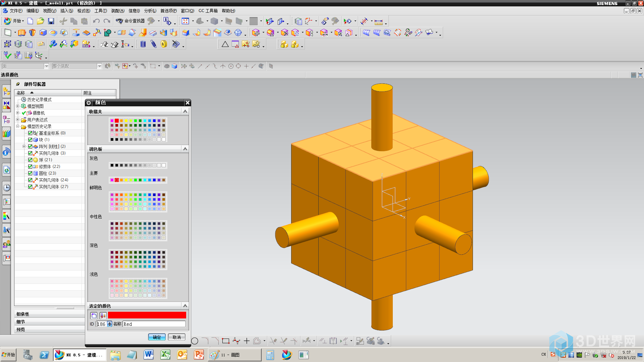
Task: Toggle checkbox for 修剪体 (22)
Action: click(30, 167)
